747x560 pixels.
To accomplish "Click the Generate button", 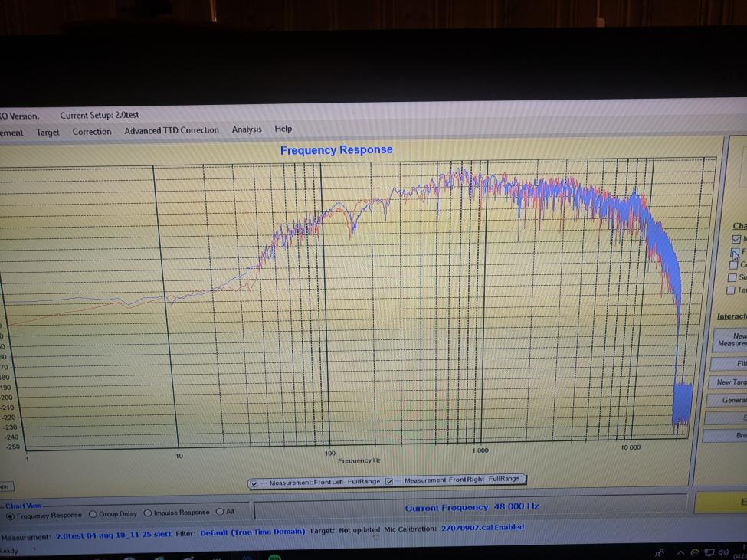I will (727, 400).
